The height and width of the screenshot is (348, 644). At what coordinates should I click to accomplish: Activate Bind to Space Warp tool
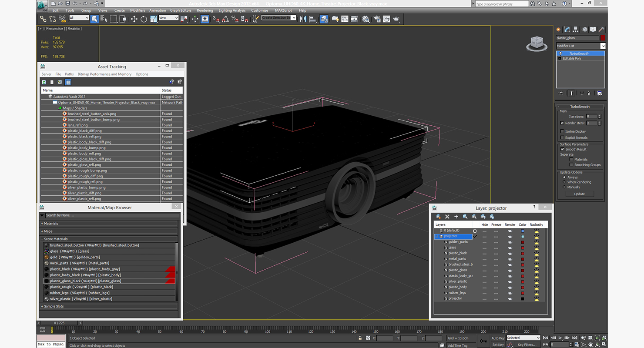tap(62, 19)
